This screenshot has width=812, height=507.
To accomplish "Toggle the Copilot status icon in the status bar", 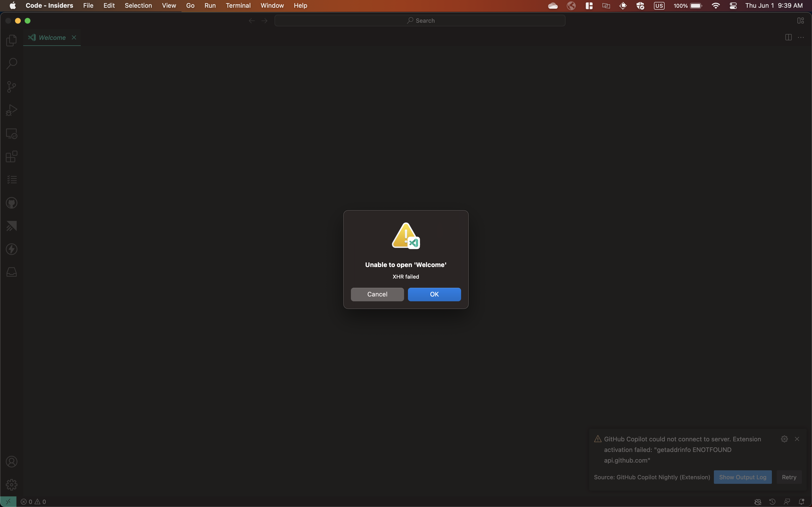I will pos(758,502).
